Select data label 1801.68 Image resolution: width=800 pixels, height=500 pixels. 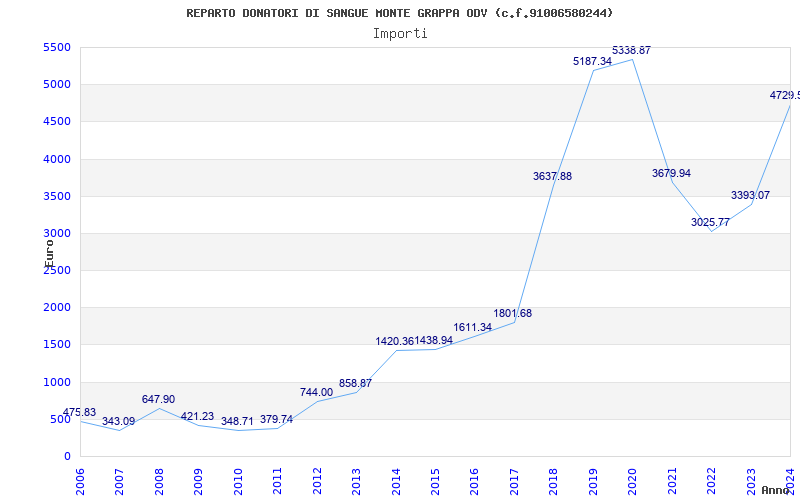tap(513, 313)
